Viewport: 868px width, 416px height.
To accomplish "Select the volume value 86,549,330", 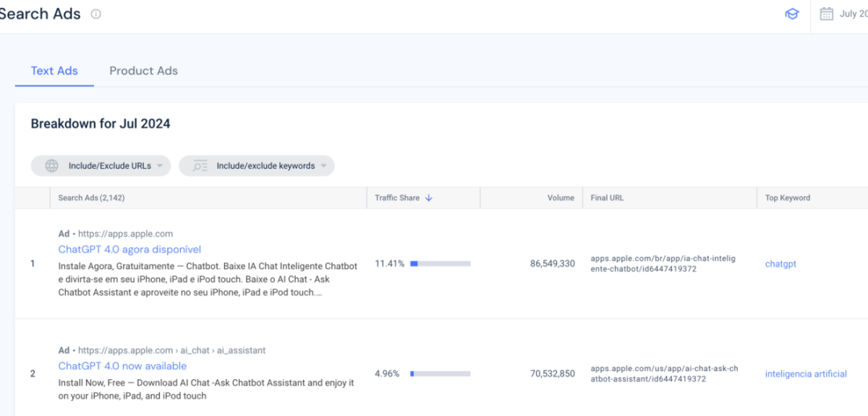I will coord(552,264).
